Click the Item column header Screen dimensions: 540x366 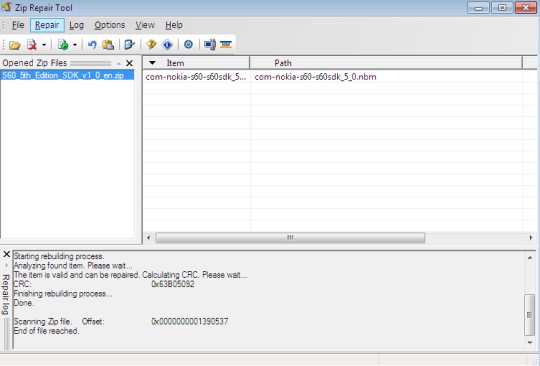(196, 63)
